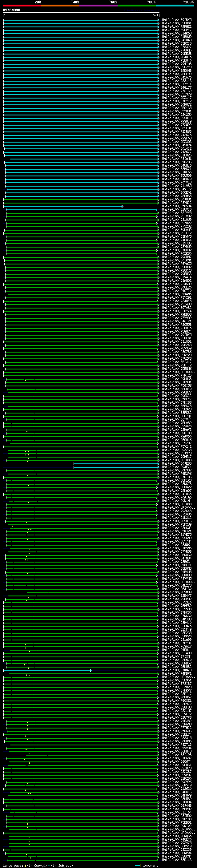Open hit UniRef100_Q43848

(x=176, y=40)
